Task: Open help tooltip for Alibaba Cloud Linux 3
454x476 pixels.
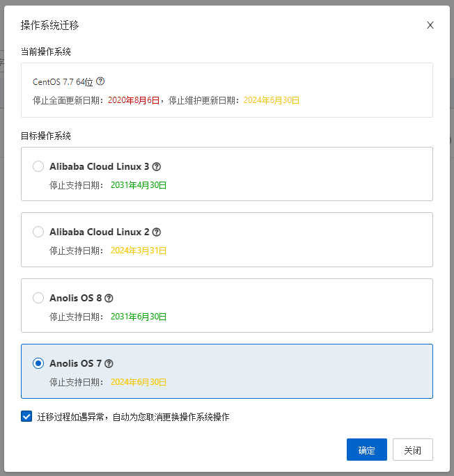Action: pos(157,167)
